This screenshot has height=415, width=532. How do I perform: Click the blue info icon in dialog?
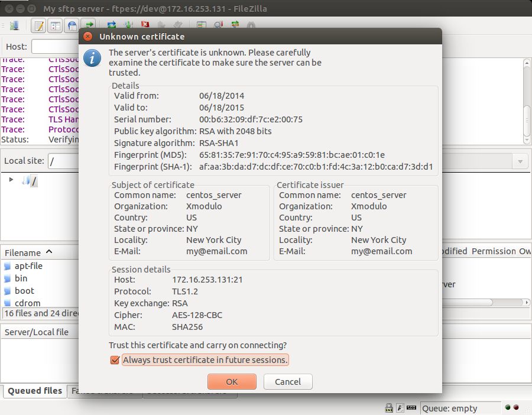coord(92,58)
